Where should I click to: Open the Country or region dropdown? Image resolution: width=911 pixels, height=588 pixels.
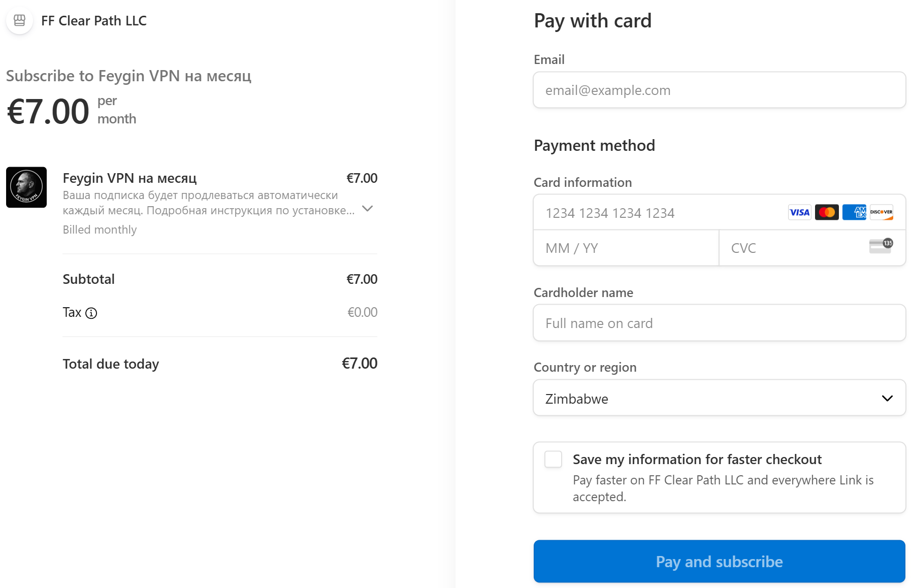pyautogui.click(x=711, y=398)
